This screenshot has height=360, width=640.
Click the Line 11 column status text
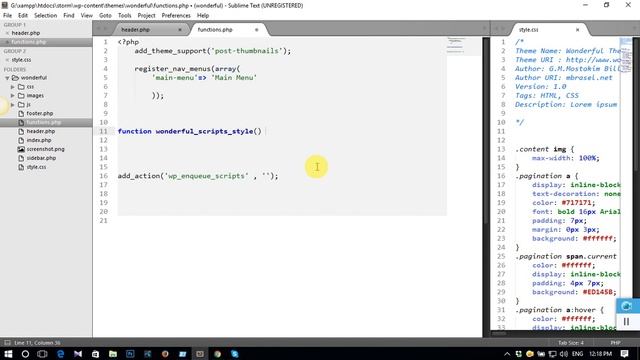pos(37,343)
